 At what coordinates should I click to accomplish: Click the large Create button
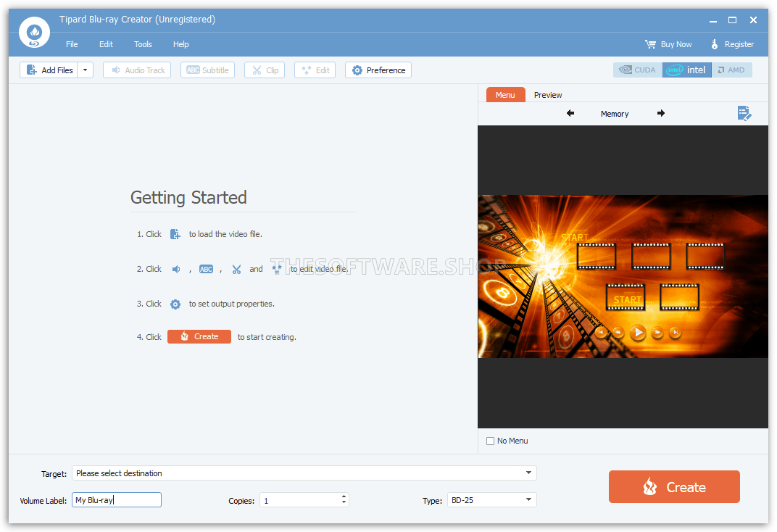tap(674, 487)
